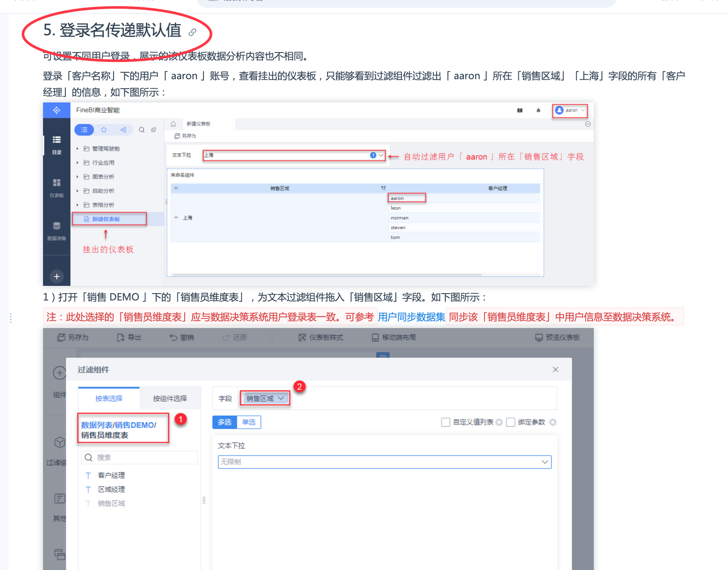Collapse the 上海 row in table
The height and width of the screenshot is (570, 728).
point(176,218)
